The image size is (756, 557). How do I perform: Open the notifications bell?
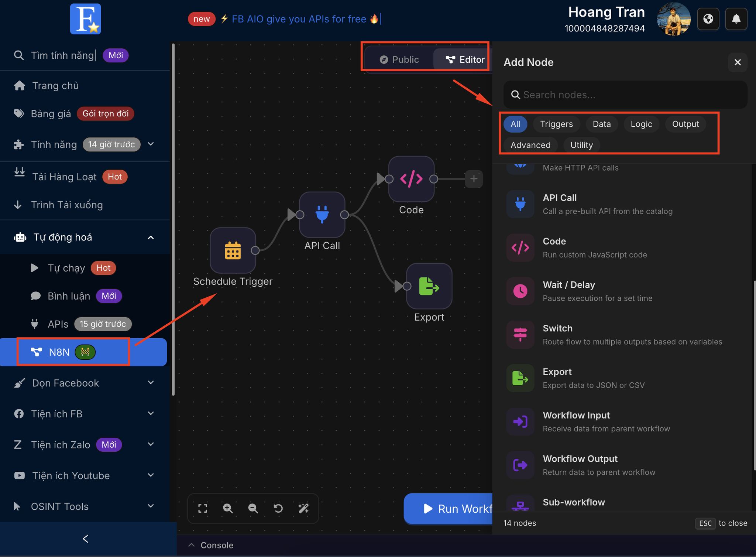(x=736, y=19)
